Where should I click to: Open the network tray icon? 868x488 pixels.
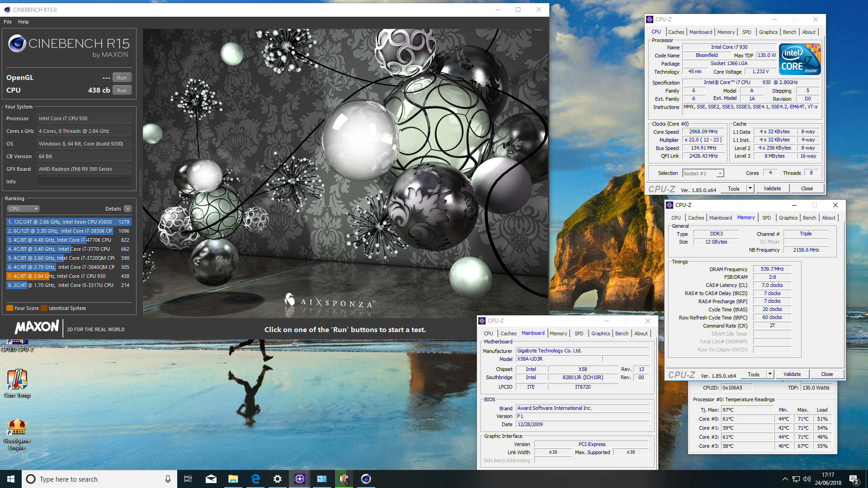click(x=796, y=479)
